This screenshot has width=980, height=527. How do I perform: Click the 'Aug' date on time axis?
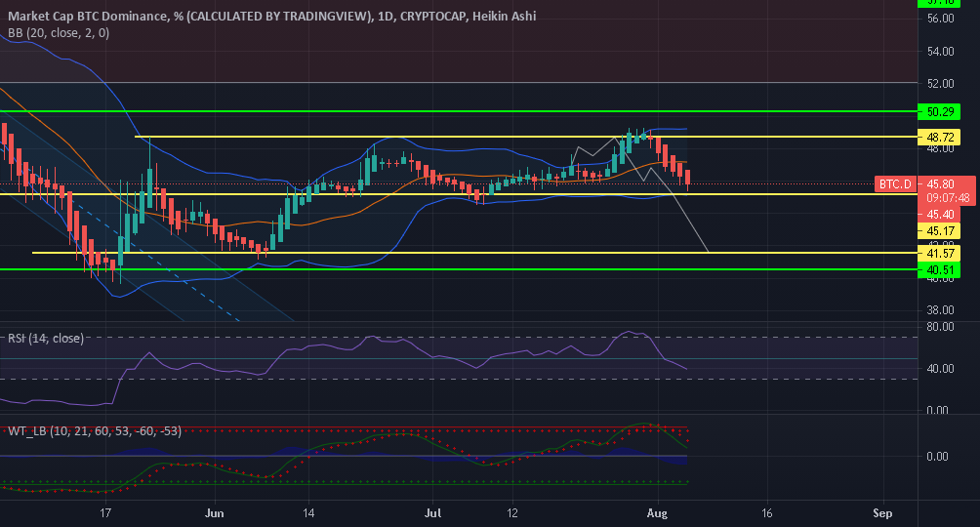[x=657, y=513]
